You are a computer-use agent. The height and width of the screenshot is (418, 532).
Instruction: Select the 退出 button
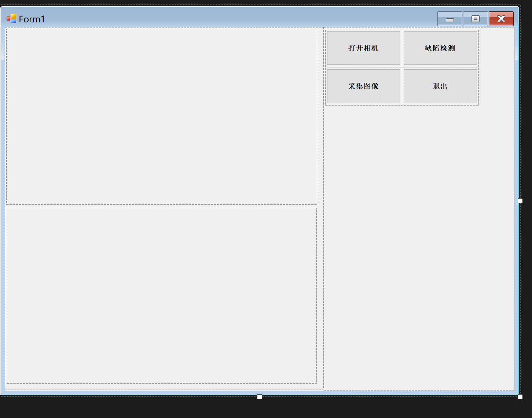point(440,86)
